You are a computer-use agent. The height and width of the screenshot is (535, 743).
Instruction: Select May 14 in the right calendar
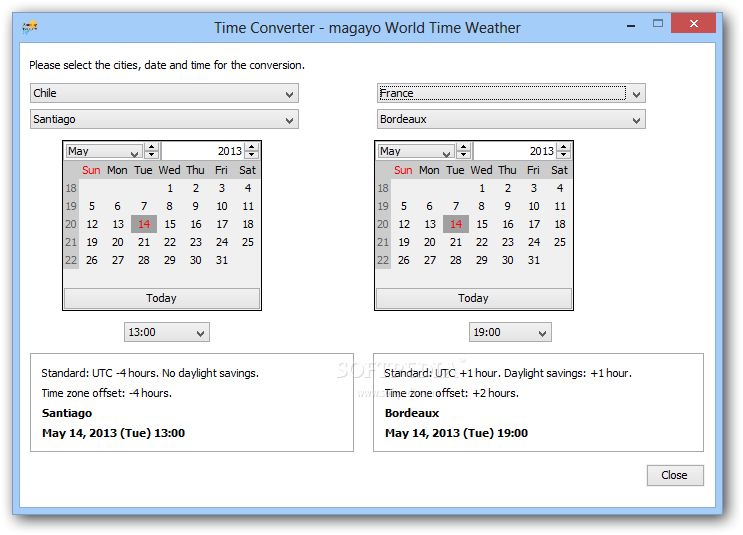pos(456,224)
